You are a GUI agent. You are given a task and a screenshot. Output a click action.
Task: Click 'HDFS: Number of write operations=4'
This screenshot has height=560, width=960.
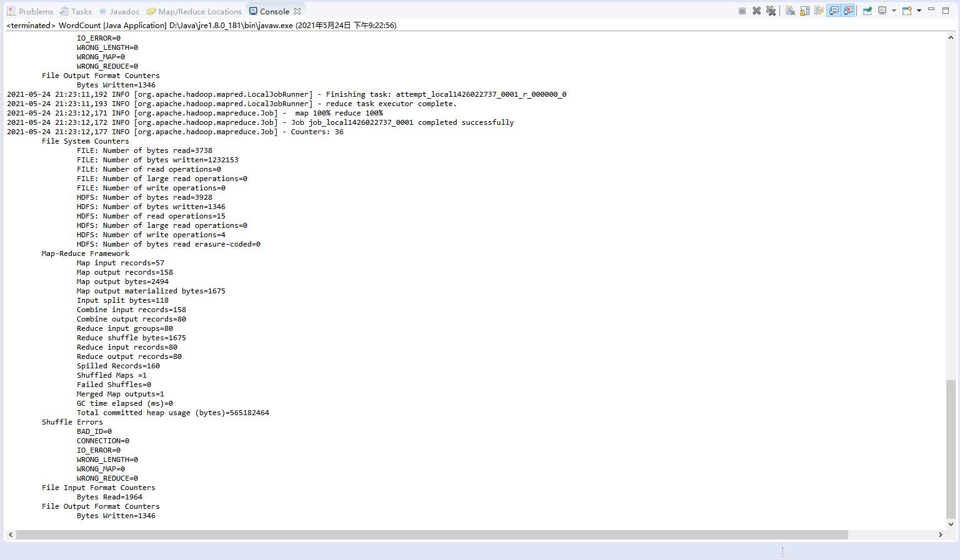pos(151,235)
